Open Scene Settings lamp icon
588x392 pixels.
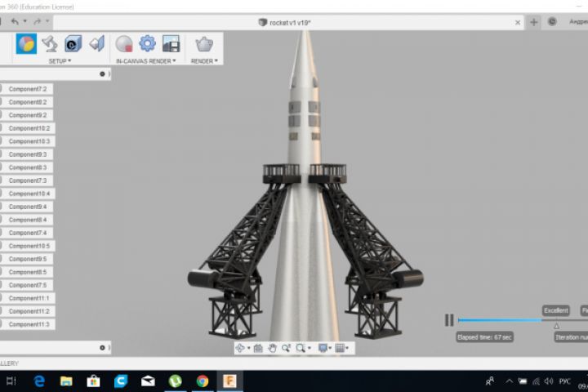[50, 43]
